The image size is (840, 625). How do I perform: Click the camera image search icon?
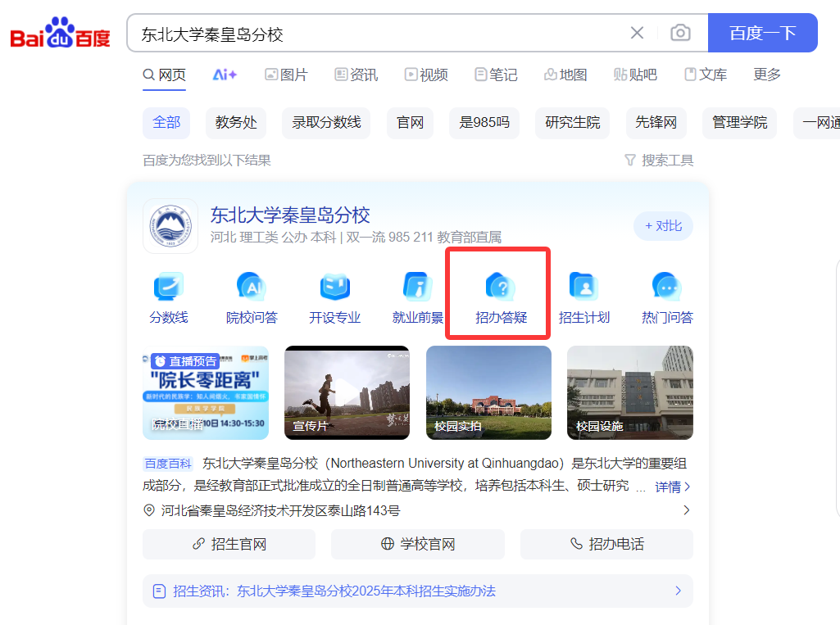tap(679, 33)
